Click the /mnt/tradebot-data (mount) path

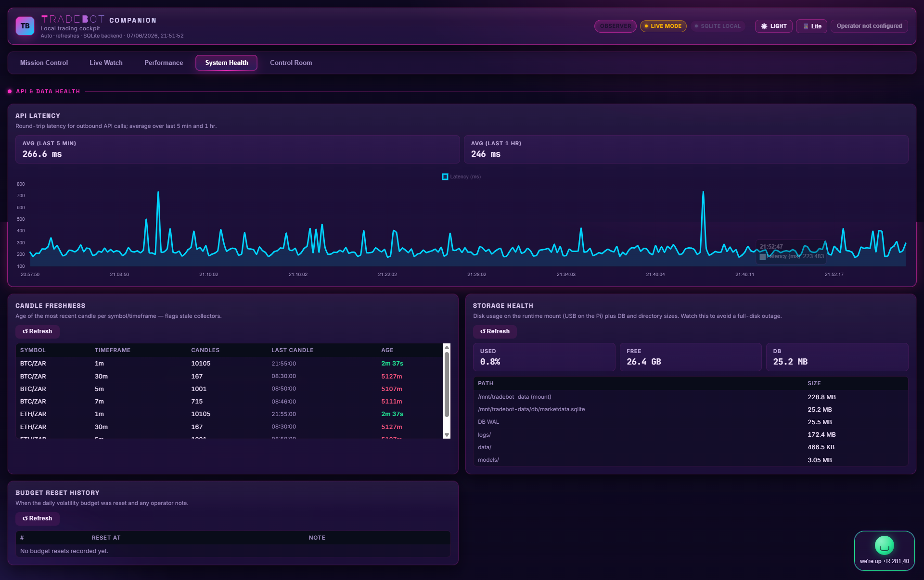click(514, 397)
